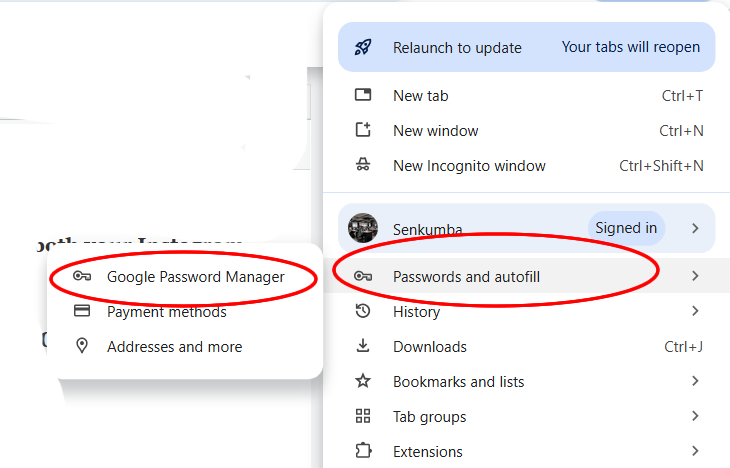
Task: Click the Senkumba profile avatar
Action: point(363,229)
